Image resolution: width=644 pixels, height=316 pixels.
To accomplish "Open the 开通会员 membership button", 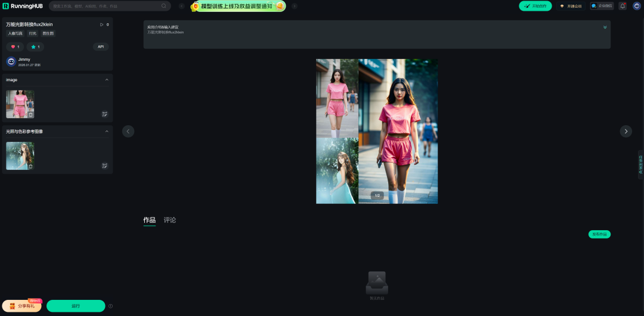I will point(571,6).
